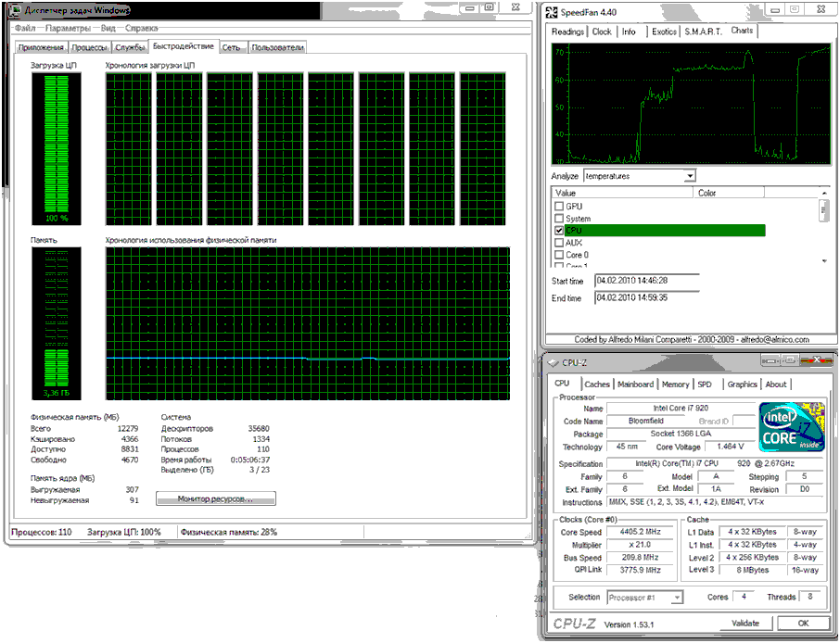Image resolution: width=840 pixels, height=643 pixels.
Task: Open the Graphics tab in CPU-Z
Action: tap(742, 385)
